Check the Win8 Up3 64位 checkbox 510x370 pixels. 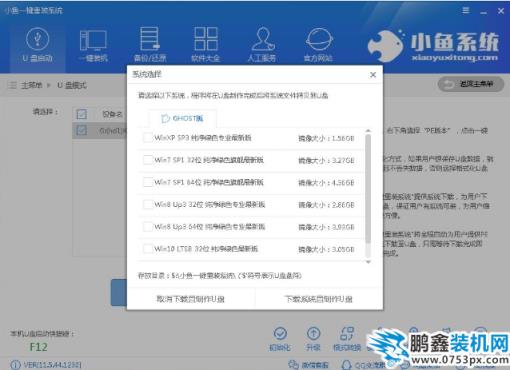point(148,226)
